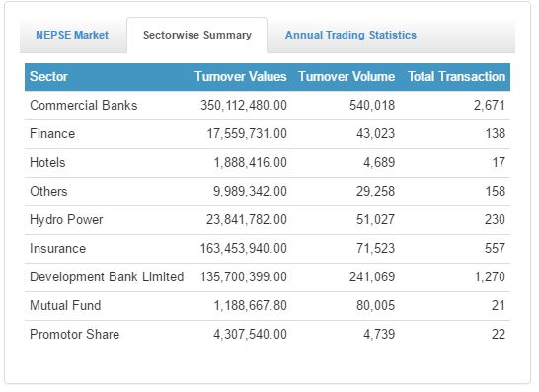
Task: Click the Turnover Volume column header
Action: (346, 76)
